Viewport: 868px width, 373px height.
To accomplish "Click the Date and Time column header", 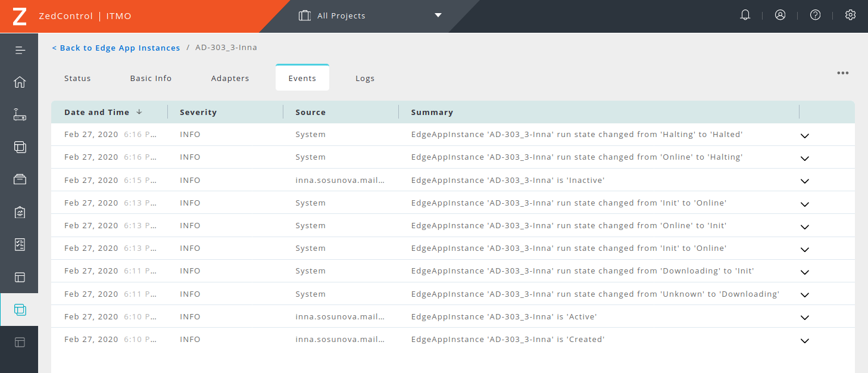I will [x=96, y=112].
